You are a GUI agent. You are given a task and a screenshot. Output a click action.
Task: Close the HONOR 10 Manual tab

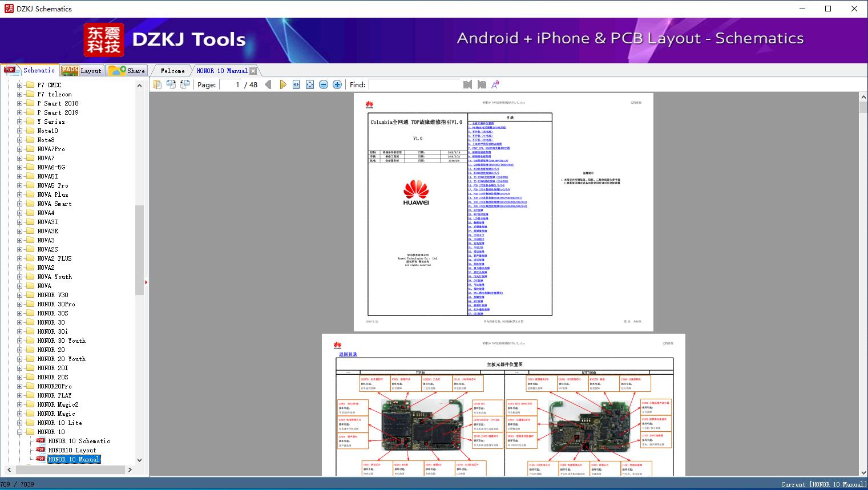(x=253, y=71)
